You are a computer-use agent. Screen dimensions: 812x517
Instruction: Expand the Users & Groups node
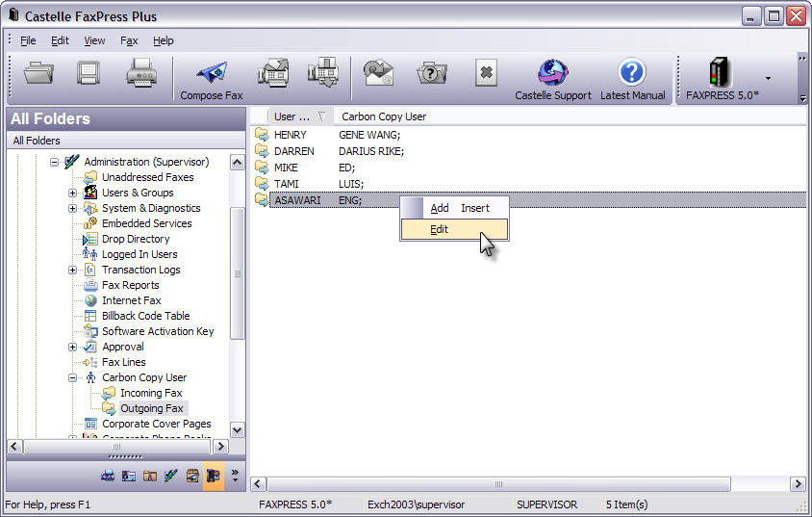(x=72, y=194)
